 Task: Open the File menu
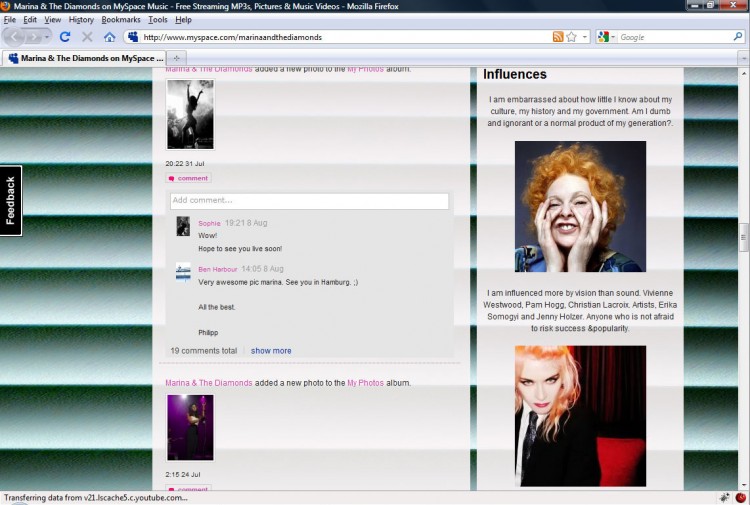point(10,20)
